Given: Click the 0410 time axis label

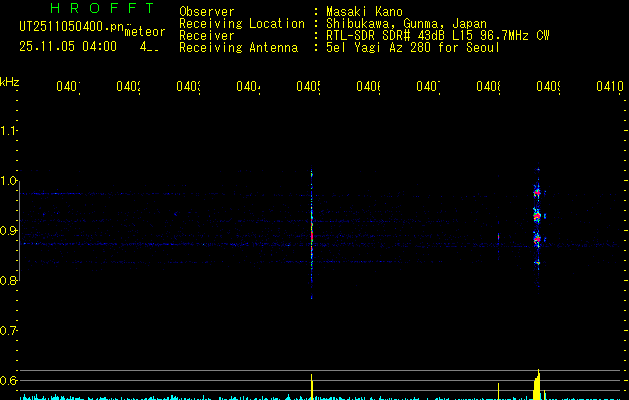Looking at the screenshot, I should click(x=609, y=87).
